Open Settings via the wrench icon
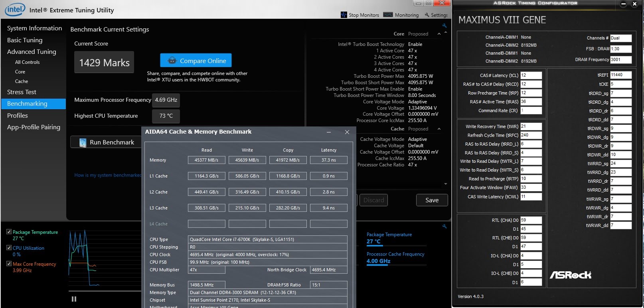 (x=427, y=15)
